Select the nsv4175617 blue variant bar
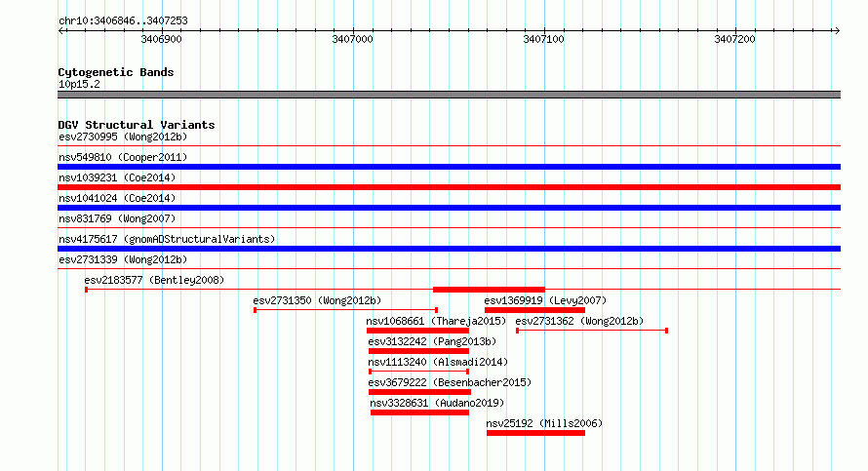 point(449,249)
